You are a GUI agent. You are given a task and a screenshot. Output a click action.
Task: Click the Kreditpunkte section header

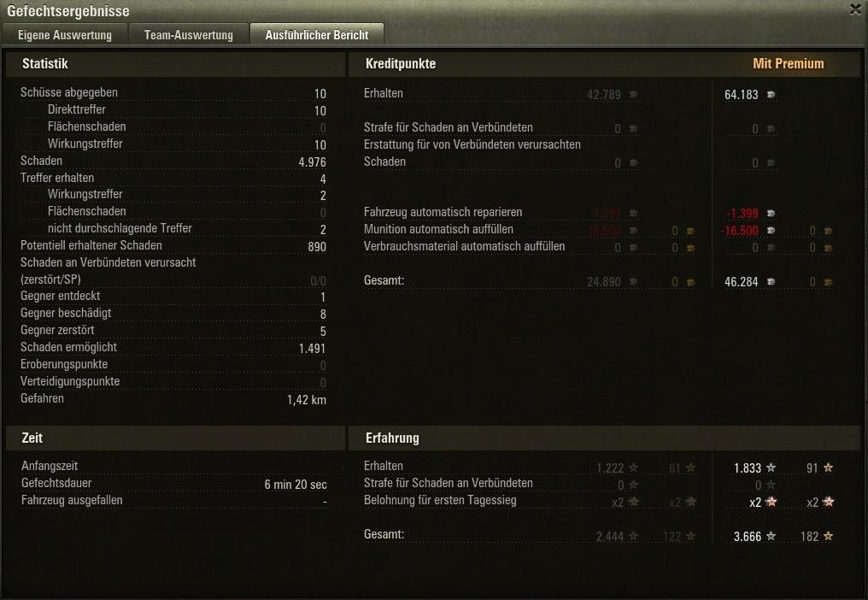(401, 64)
